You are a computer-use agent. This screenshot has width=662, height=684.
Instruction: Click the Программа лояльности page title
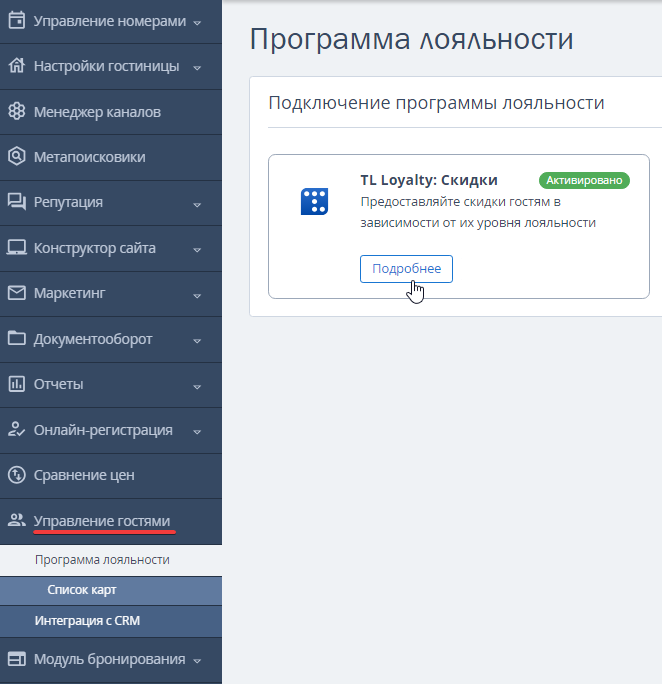411,39
